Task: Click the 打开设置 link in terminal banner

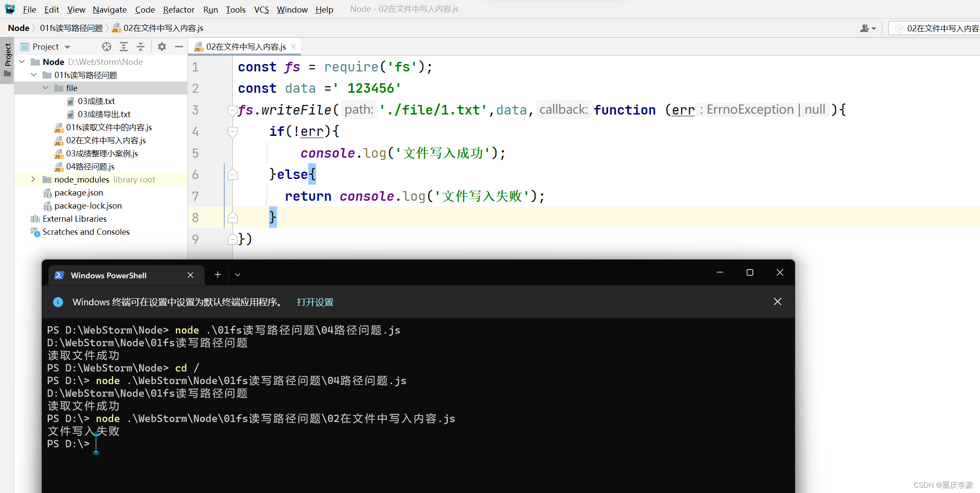Action: 315,302
